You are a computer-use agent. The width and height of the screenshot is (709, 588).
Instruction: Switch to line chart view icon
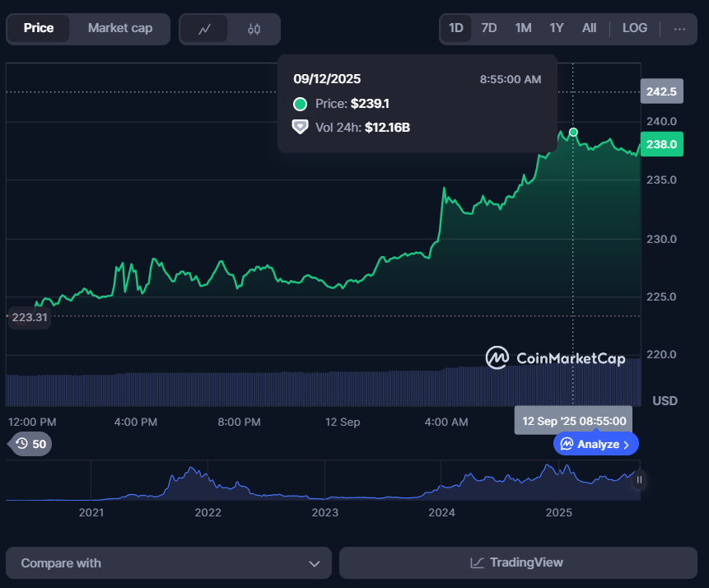click(205, 29)
